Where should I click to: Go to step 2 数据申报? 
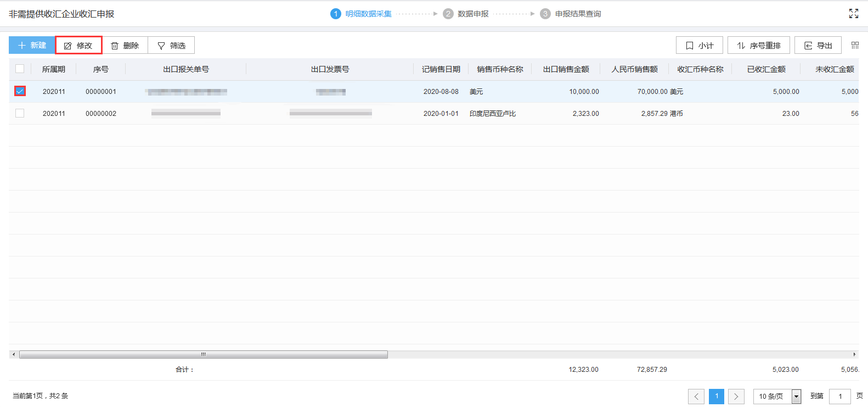[x=466, y=14]
